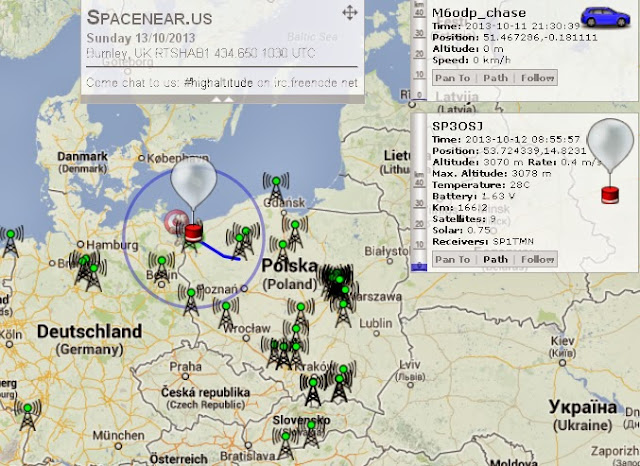Click the red target landing marker near the balloon

(x=176, y=222)
